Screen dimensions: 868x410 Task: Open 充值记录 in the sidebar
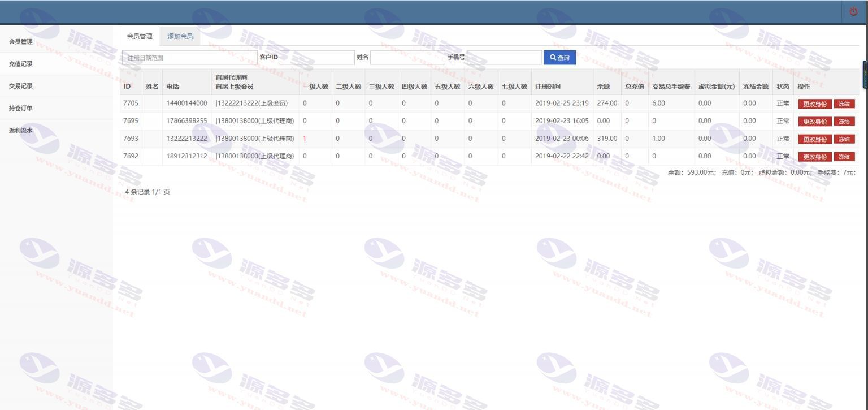click(21, 64)
